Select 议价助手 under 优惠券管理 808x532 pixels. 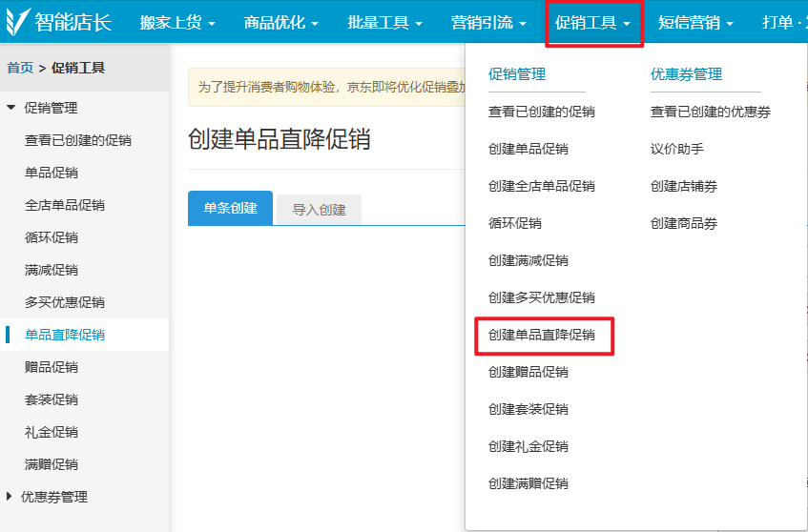coord(677,149)
